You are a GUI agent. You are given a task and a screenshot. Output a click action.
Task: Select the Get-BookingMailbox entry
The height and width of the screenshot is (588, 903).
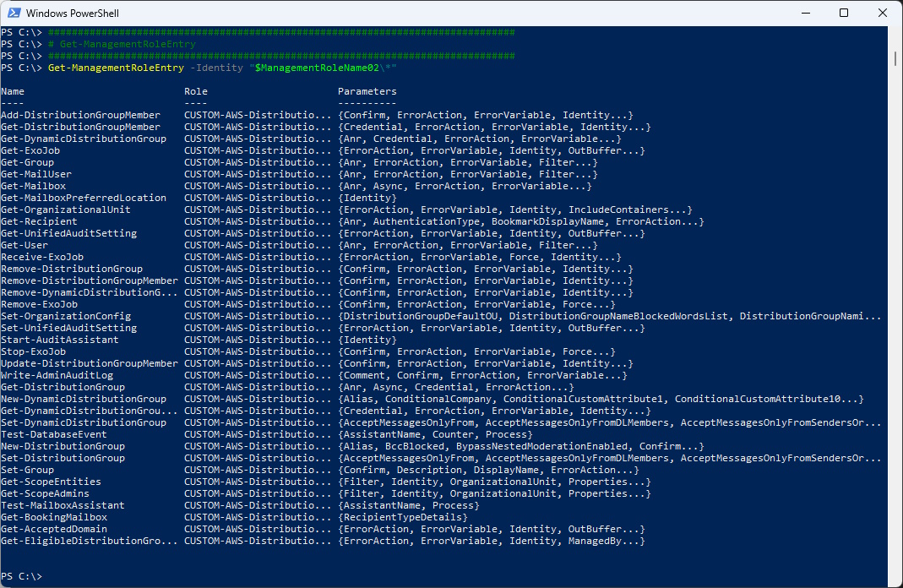[x=53, y=517]
